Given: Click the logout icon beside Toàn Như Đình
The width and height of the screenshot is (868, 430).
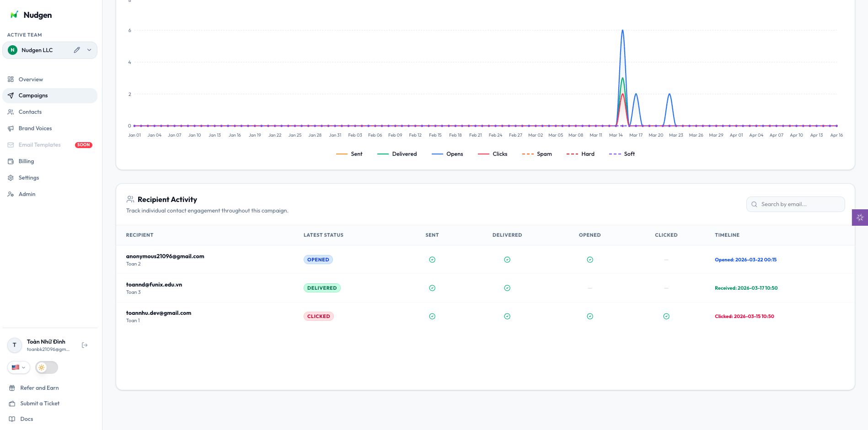Looking at the screenshot, I should (85, 345).
